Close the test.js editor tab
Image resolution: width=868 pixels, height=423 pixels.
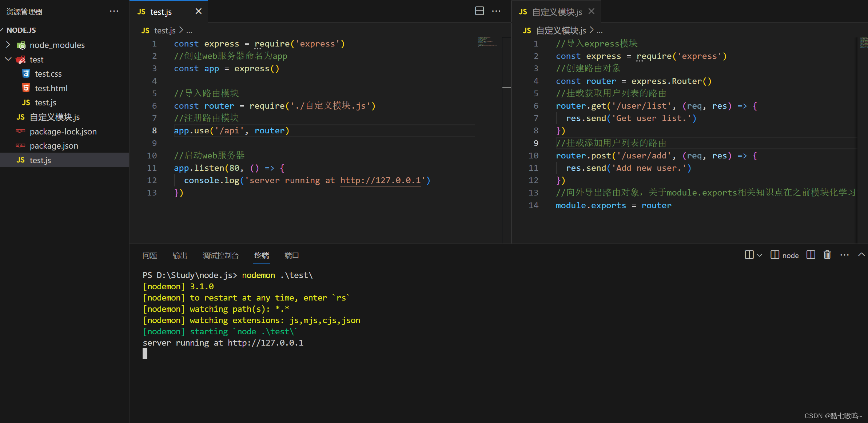pyautogui.click(x=198, y=11)
